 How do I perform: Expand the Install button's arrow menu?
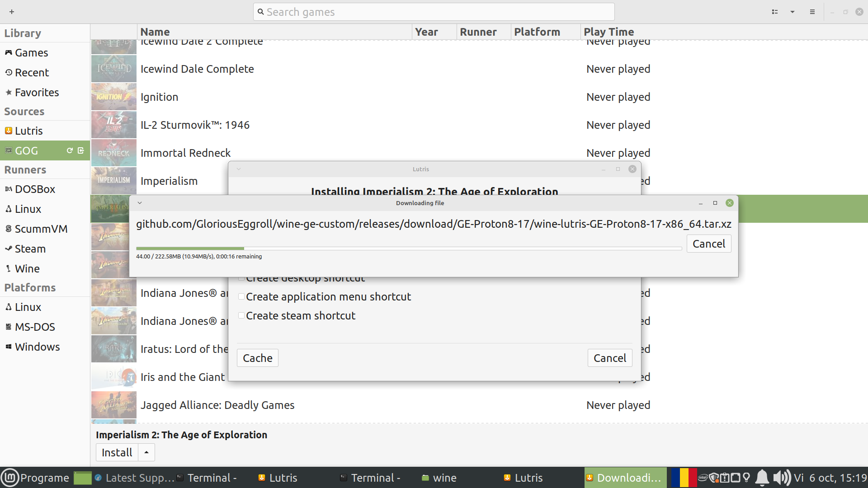pos(146,452)
